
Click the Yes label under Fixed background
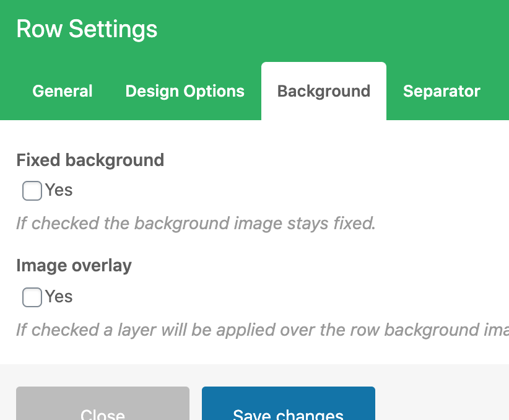[59, 190]
